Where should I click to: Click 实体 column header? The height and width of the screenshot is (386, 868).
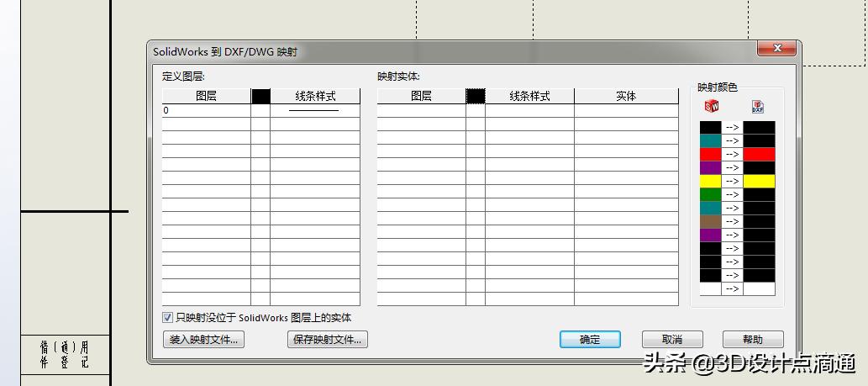(x=626, y=97)
